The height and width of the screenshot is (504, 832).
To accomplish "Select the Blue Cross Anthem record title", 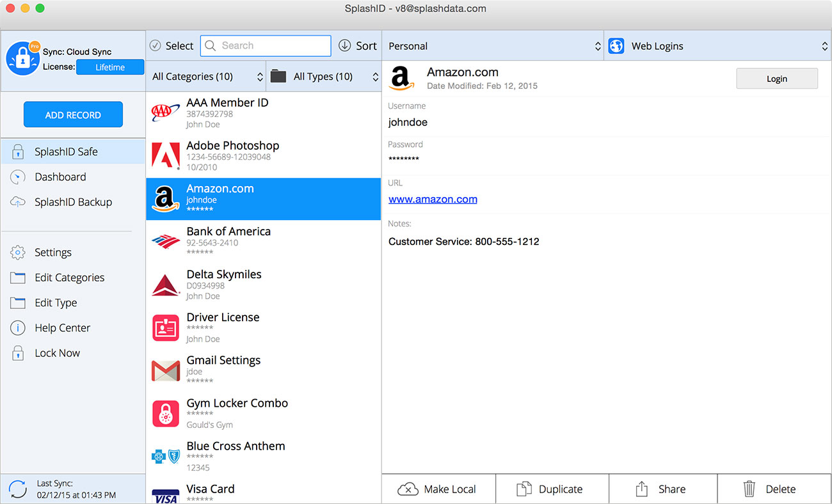I will click(x=236, y=446).
